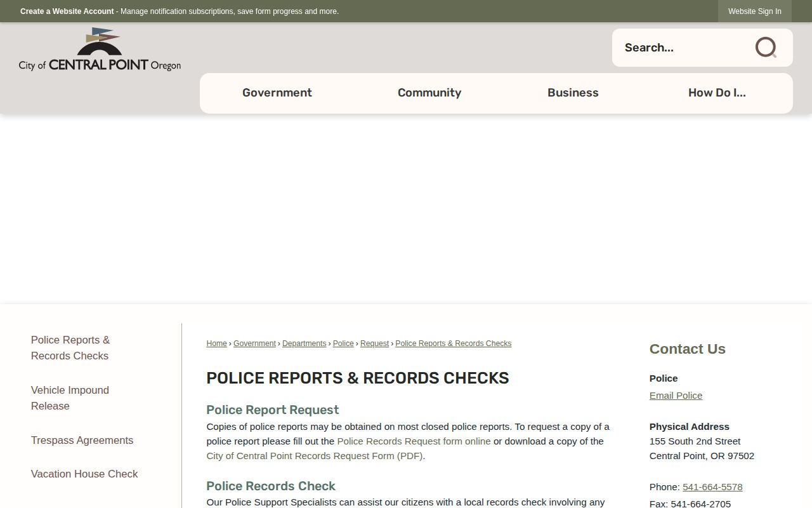
Task: Select the Central Point, OR 97502 text
Action: tap(702, 456)
